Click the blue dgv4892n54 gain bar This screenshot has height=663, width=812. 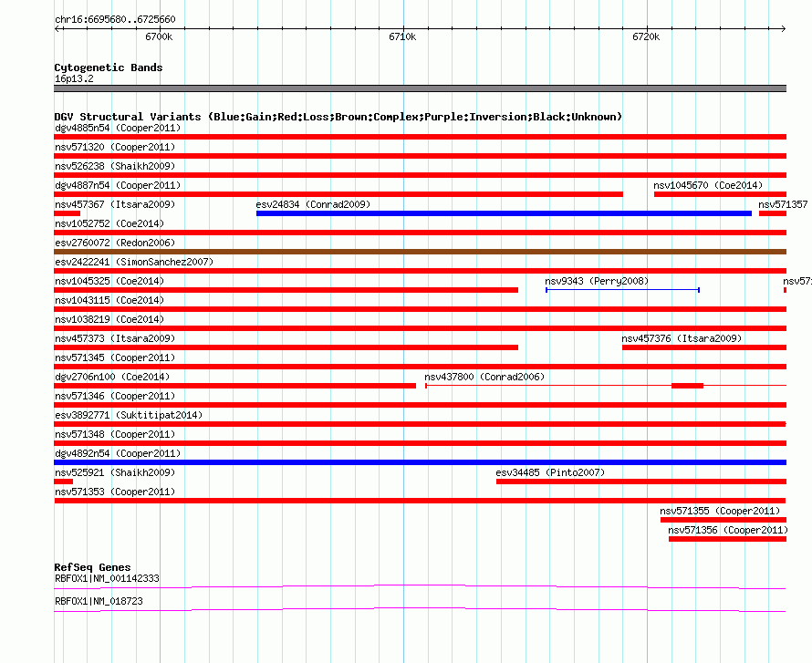pos(420,462)
